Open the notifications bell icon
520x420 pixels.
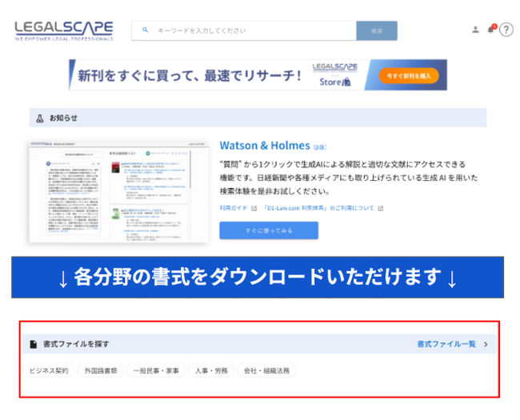pyautogui.click(x=491, y=29)
